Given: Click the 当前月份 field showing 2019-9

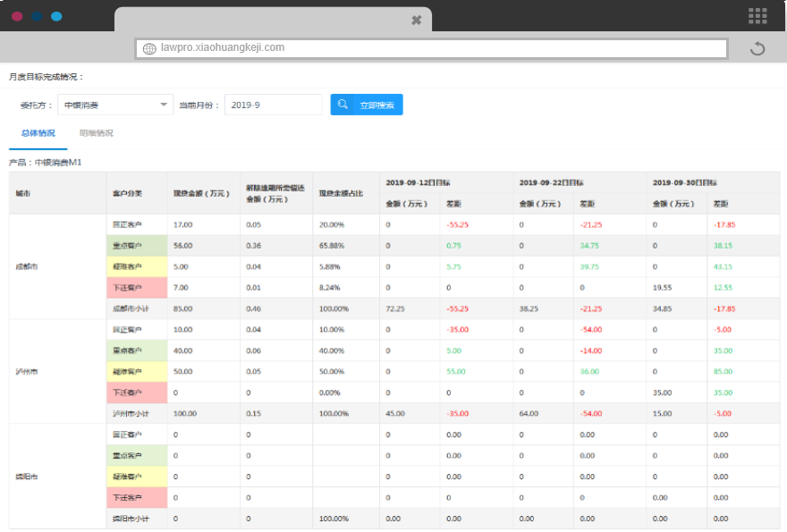Looking at the screenshot, I should point(273,105).
